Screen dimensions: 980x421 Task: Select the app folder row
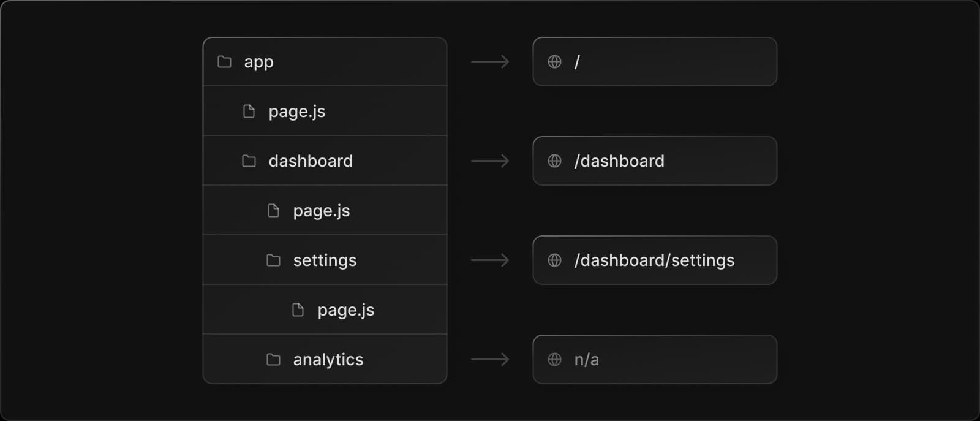point(325,62)
